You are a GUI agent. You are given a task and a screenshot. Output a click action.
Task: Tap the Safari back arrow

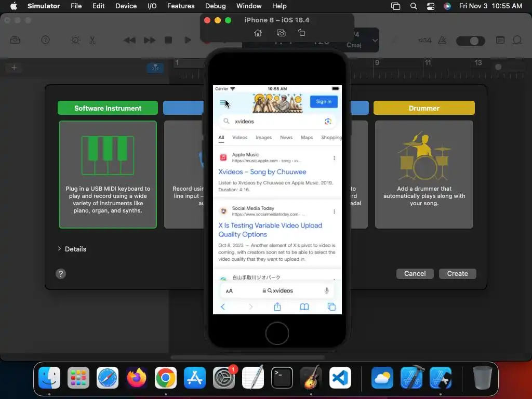(223, 307)
